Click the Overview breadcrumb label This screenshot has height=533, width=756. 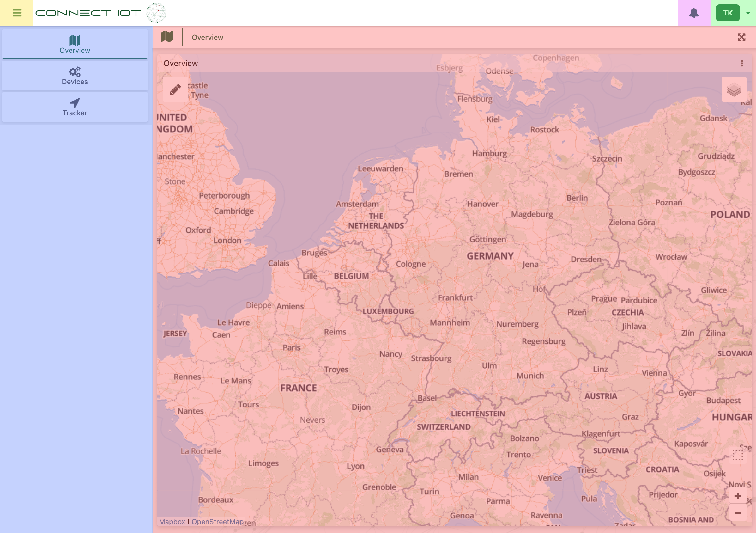click(208, 38)
